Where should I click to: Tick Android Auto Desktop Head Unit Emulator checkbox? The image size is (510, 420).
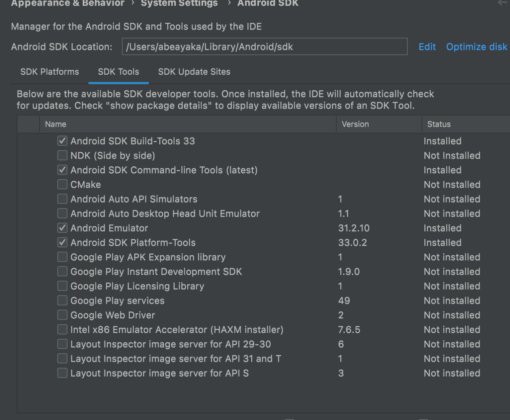click(x=62, y=213)
